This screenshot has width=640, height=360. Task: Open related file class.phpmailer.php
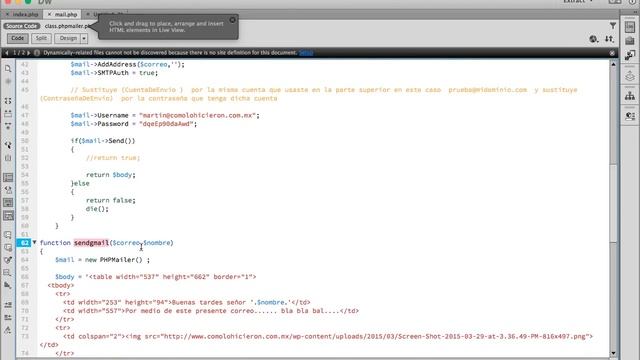(67, 26)
